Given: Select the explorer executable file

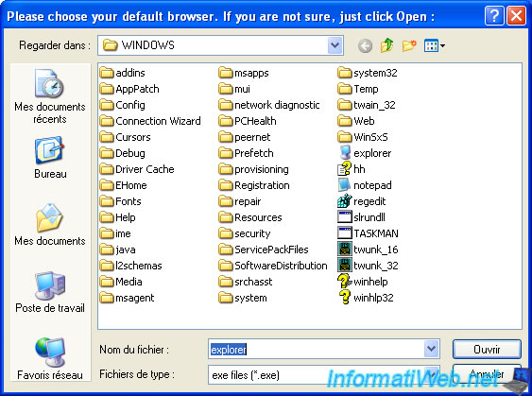Looking at the screenshot, I should (365, 153).
